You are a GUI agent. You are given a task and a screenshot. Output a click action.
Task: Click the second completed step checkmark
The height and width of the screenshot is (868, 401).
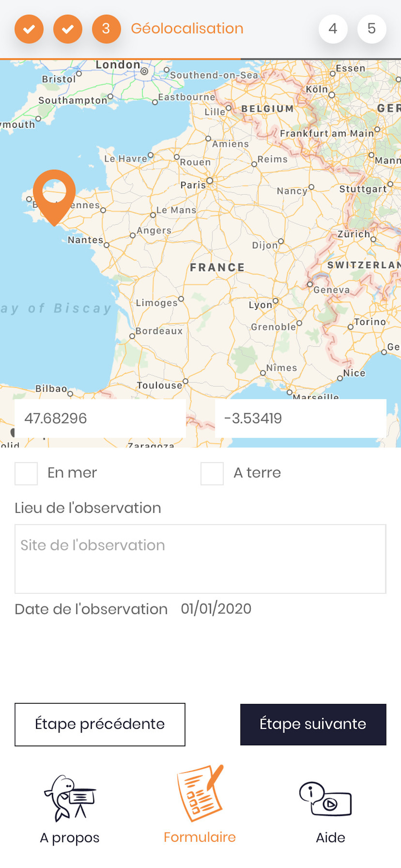(68, 29)
